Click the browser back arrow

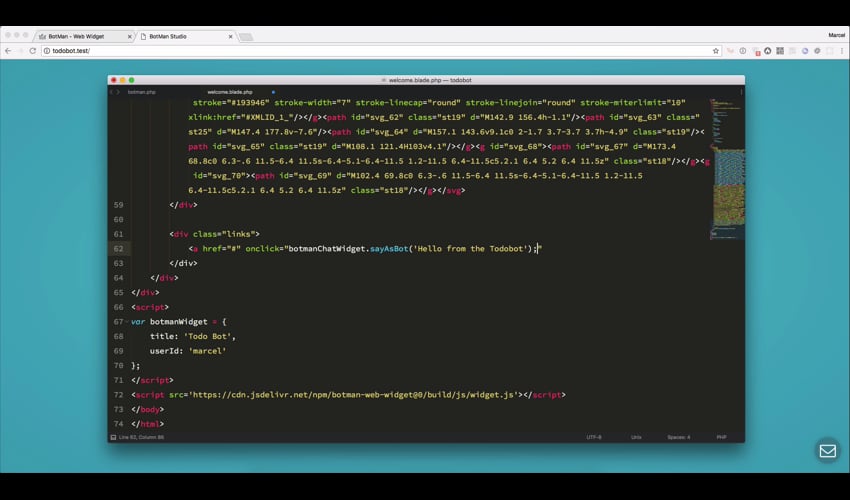click(x=8, y=50)
